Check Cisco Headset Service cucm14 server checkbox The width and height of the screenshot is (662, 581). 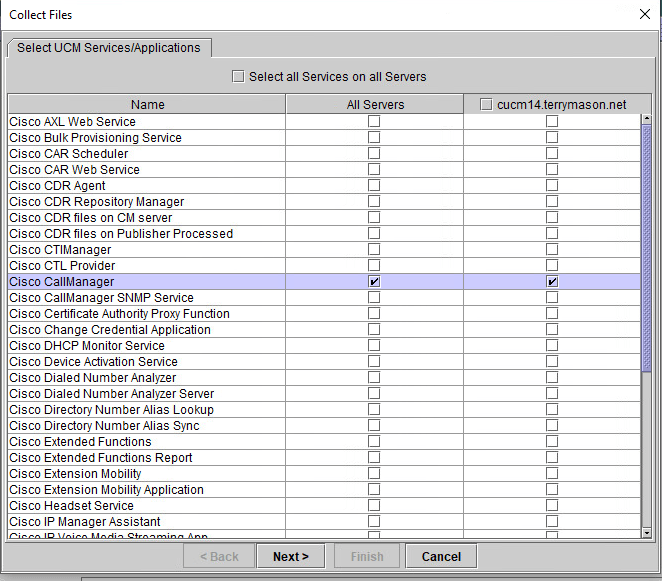point(552,505)
